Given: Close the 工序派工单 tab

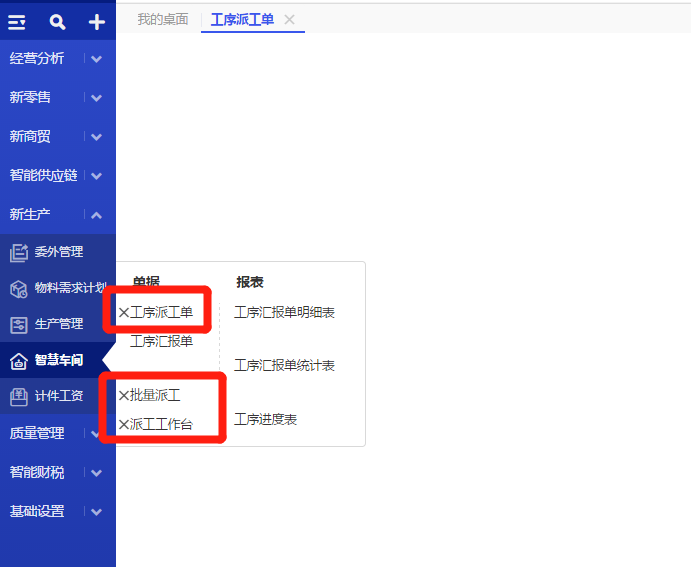Looking at the screenshot, I should [x=290, y=19].
